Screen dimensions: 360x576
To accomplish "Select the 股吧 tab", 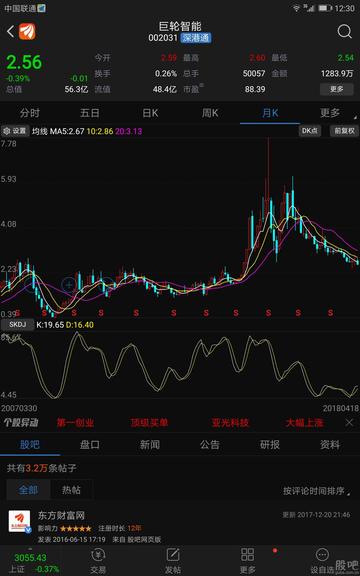I will (x=30, y=445).
